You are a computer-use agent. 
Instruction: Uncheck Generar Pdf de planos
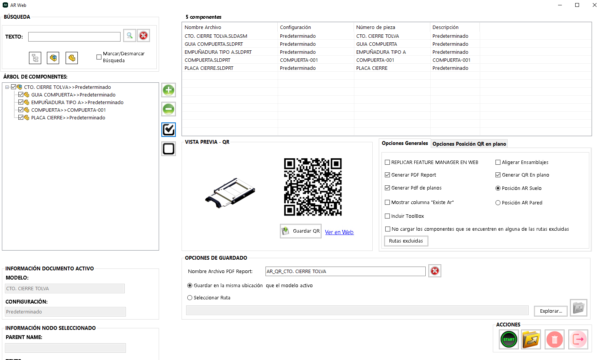coord(387,188)
